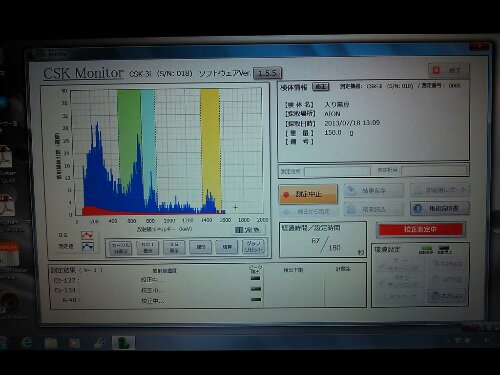The width and height of the screenshot is (500, 375).
Task: Click the edit button next to sample information
Action: [321, 87]
